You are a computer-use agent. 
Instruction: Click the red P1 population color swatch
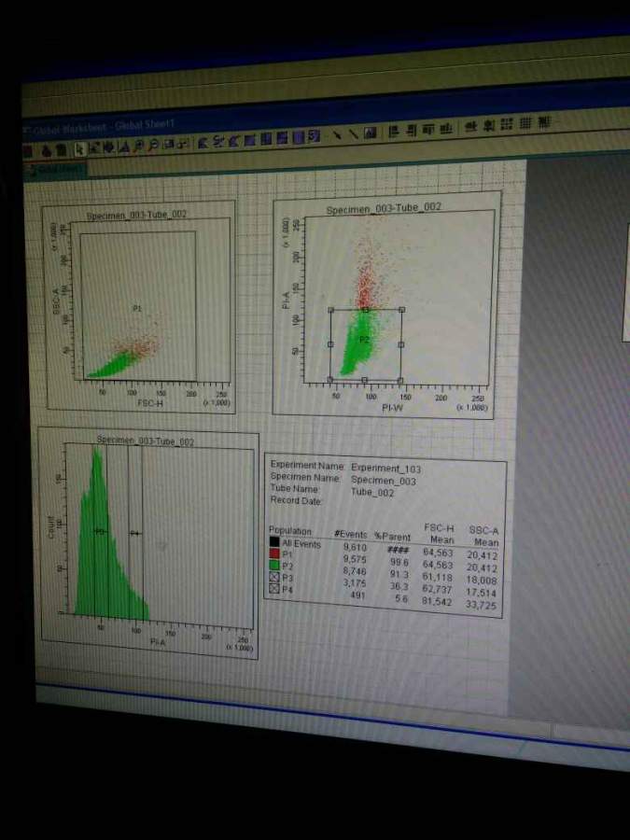tap(274, 553)
